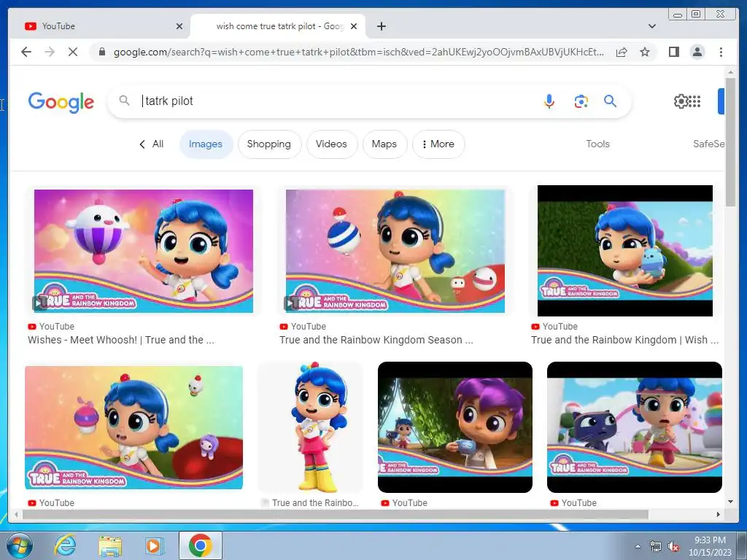Image resolution: width=747 pixels, height=560 pixels.
Task: Open the Rainbow Kingdom Season image thumbnail
Action: 395,251
